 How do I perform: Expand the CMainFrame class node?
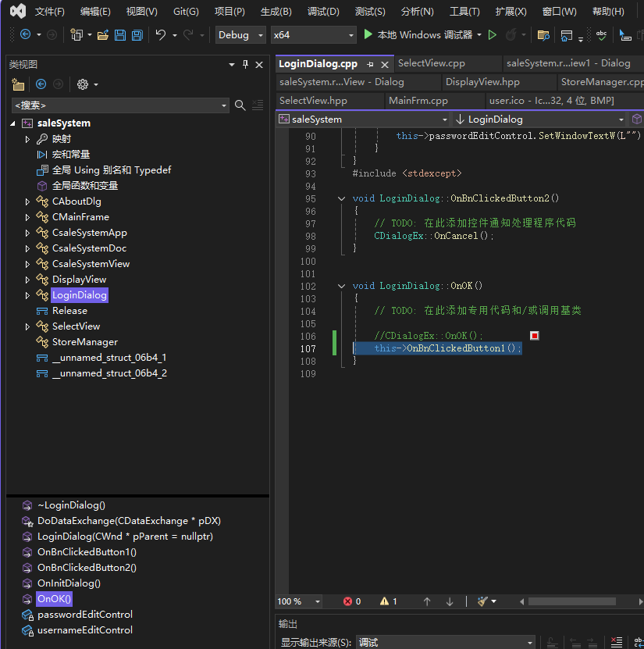pyautogui.click(x=28, y=217)
